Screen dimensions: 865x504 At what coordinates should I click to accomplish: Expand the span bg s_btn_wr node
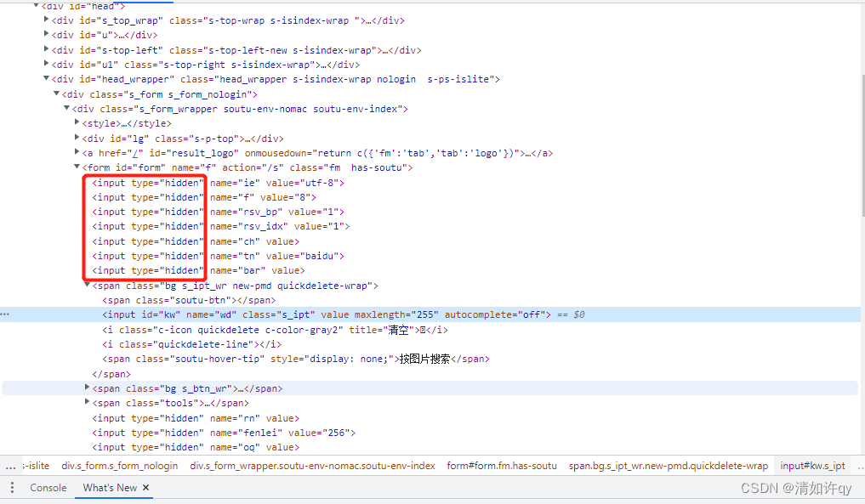pyautogui.click(x=87, y=388)
